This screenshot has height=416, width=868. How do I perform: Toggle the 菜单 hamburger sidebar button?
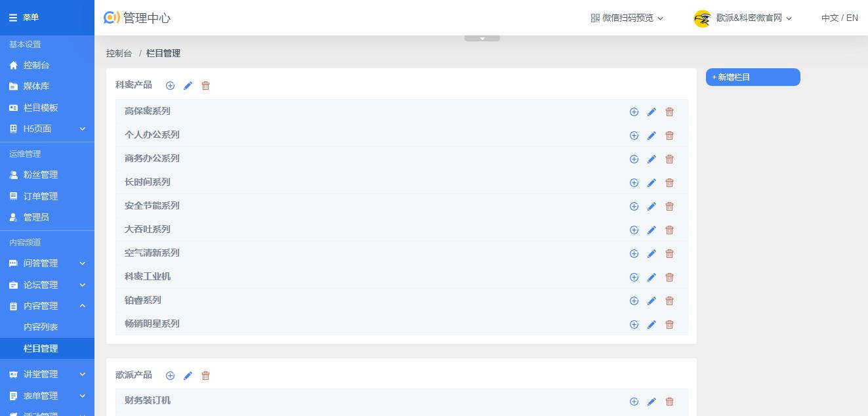point(13,18)
